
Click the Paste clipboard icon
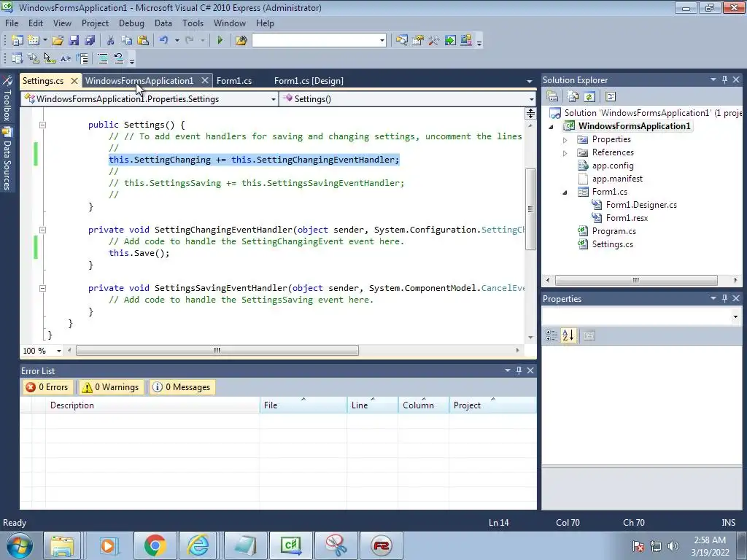(x=142, y=41)
